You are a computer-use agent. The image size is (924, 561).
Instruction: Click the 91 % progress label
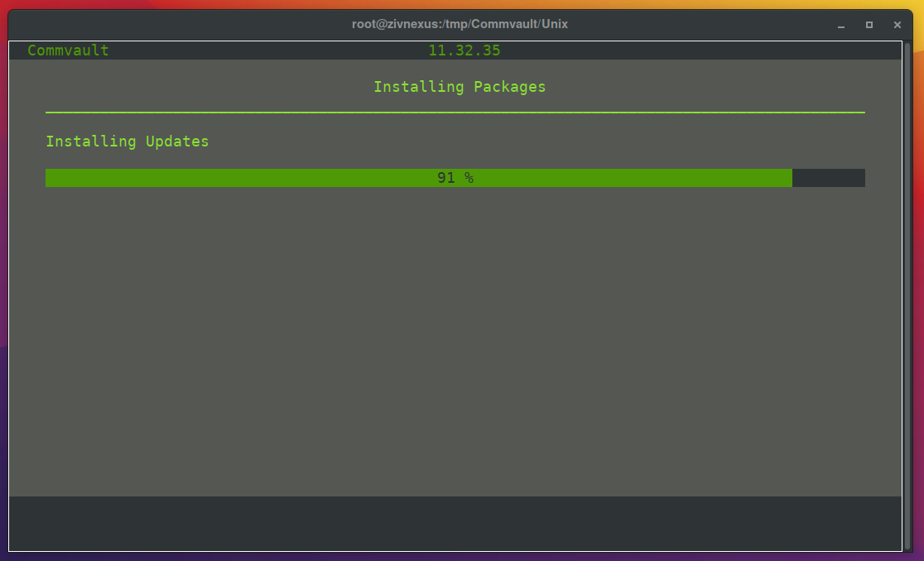455,178
